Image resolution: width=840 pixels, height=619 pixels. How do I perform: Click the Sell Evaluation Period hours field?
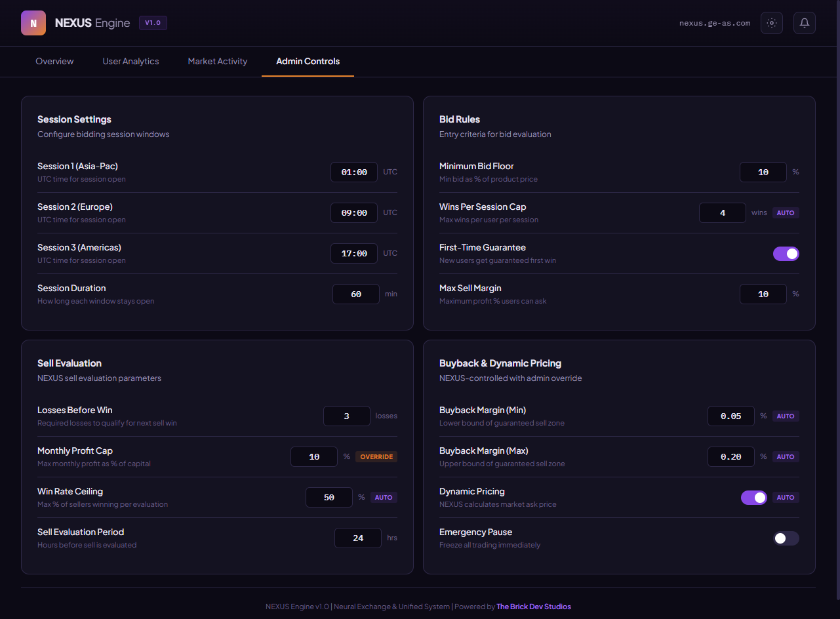[358, 538]
